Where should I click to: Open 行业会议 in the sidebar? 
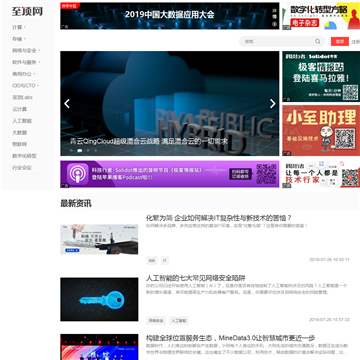coord(22,167)
